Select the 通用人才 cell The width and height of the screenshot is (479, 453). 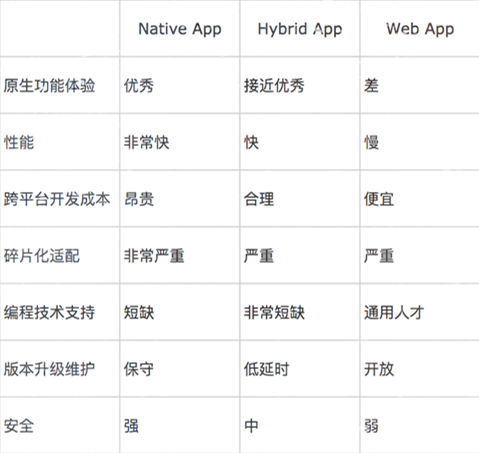click(394, 312)
